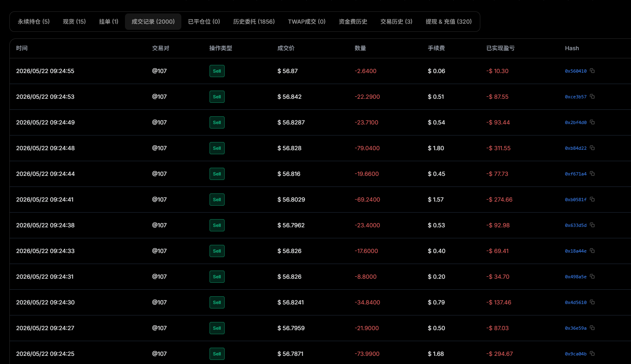Open transaction hash link 0xf671a4
This screenshot has width=631, height=364.
click(x=575, y=174)
